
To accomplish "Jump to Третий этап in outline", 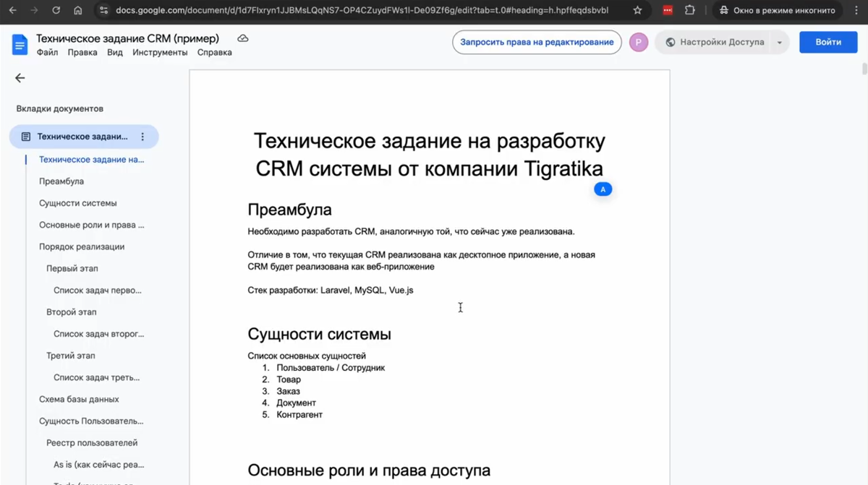I will 71,356.
